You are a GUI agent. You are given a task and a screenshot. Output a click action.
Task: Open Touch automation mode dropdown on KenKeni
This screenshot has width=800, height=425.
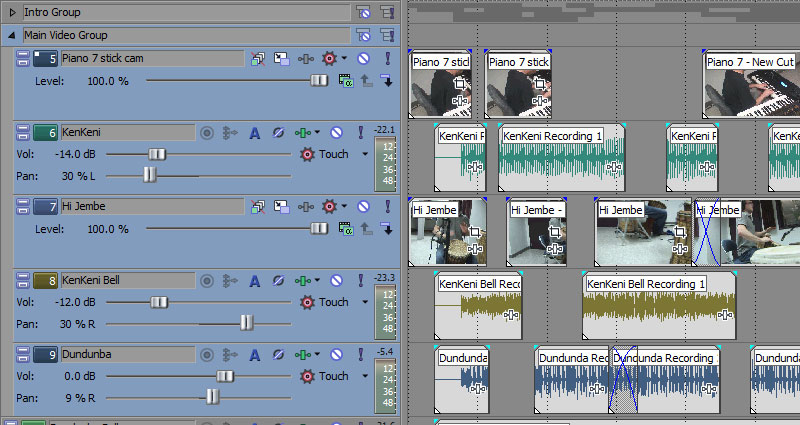(365, 154)
